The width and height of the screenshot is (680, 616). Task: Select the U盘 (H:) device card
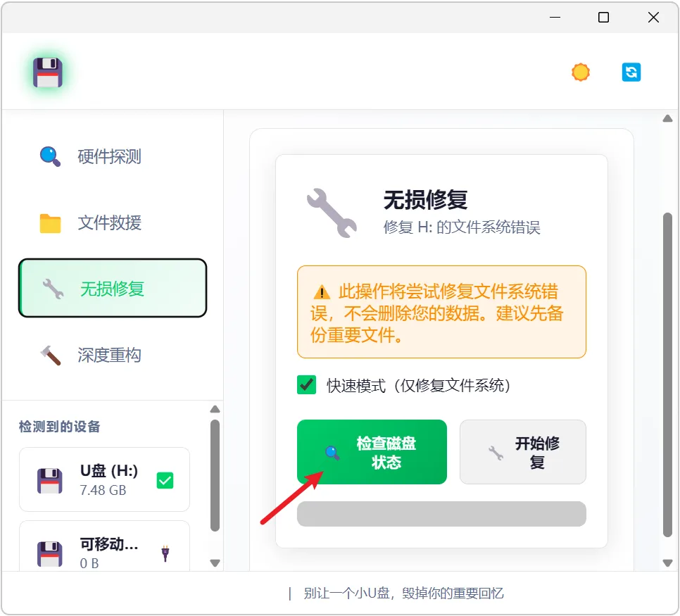pos(104,479)
